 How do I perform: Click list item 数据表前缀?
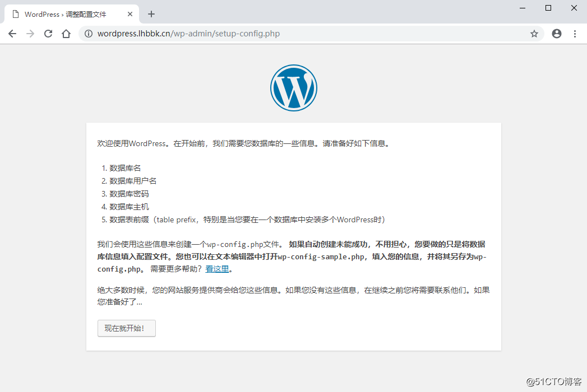coord(247,220)
